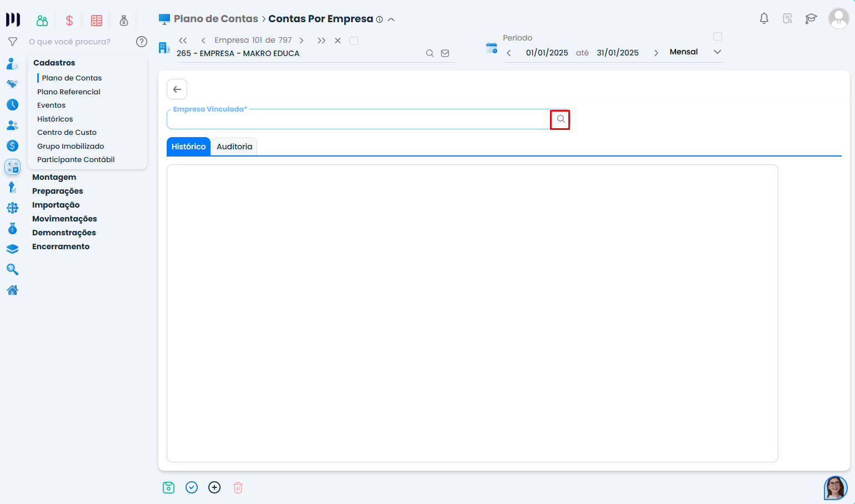Click the green save icon at bottom

point(168,487)
